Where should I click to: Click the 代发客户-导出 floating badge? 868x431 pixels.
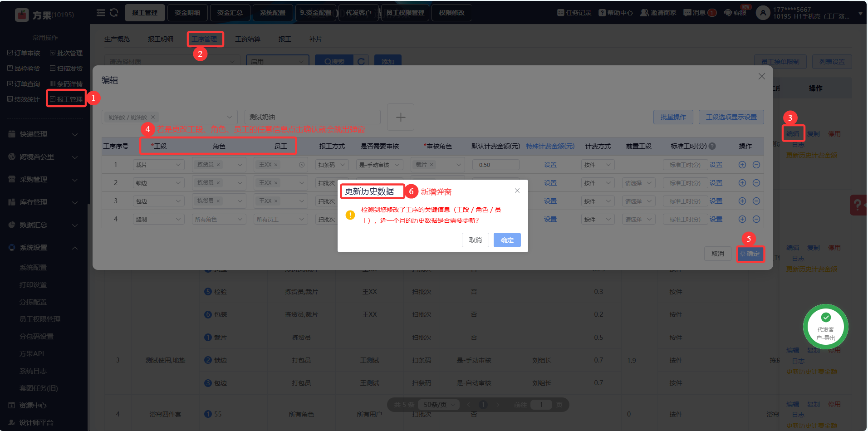(x=826, y=327)
